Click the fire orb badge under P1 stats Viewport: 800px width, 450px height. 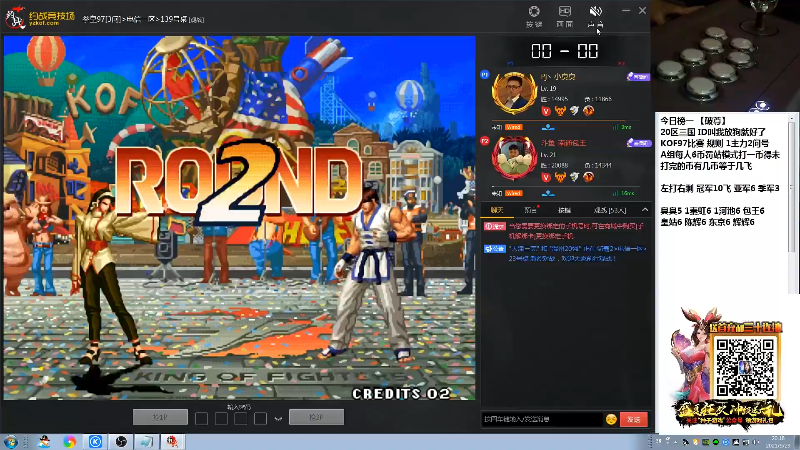point(589,111)
